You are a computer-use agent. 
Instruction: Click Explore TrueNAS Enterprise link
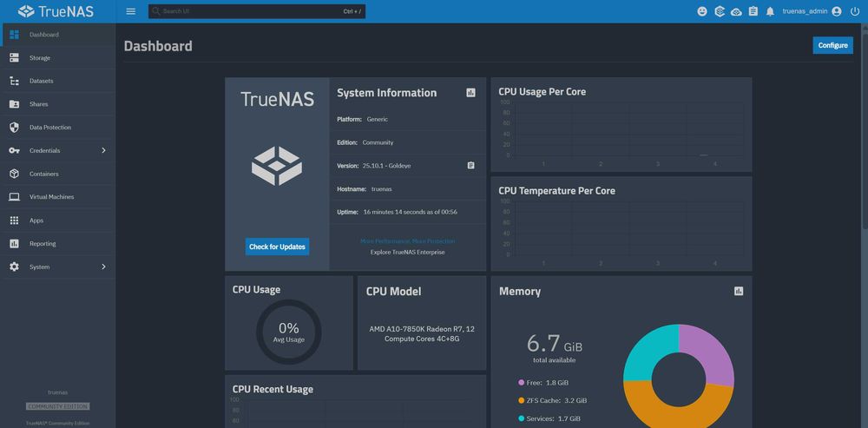pyautogui.click(x=407, y=253)
